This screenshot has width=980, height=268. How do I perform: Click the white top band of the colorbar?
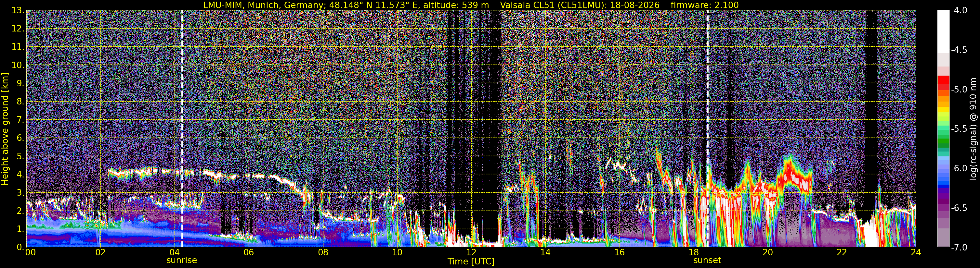tap(943, 31)
